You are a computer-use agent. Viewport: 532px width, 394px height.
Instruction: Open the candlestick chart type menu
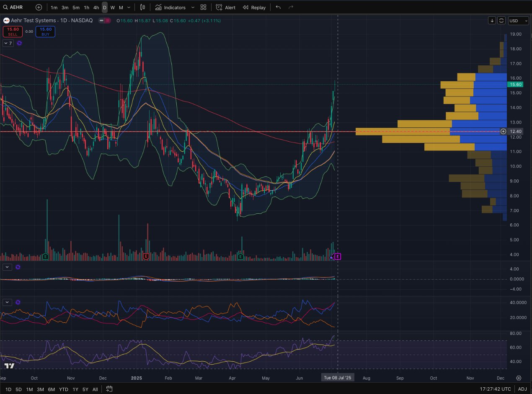click(x=143, y=7)
